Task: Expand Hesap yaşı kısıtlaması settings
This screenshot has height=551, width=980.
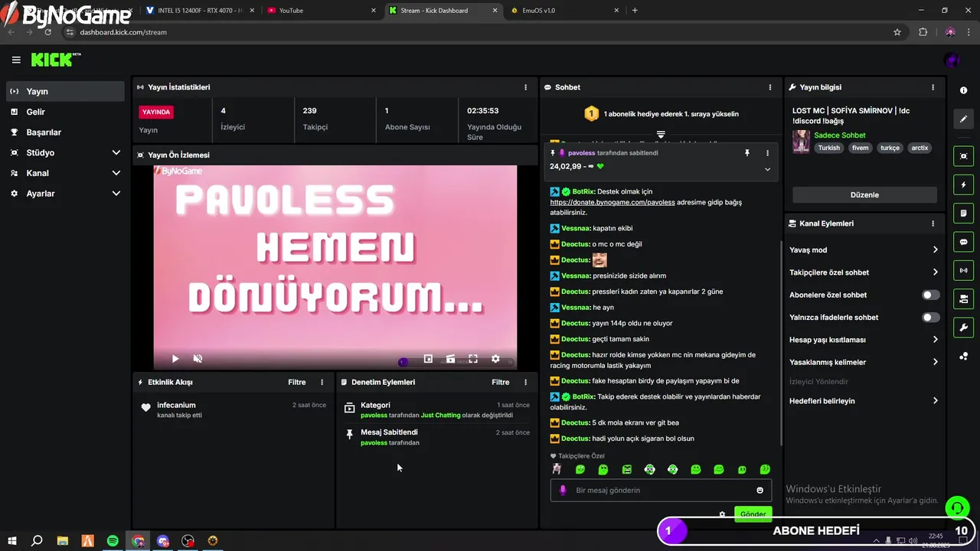Action: coord(864,340)
